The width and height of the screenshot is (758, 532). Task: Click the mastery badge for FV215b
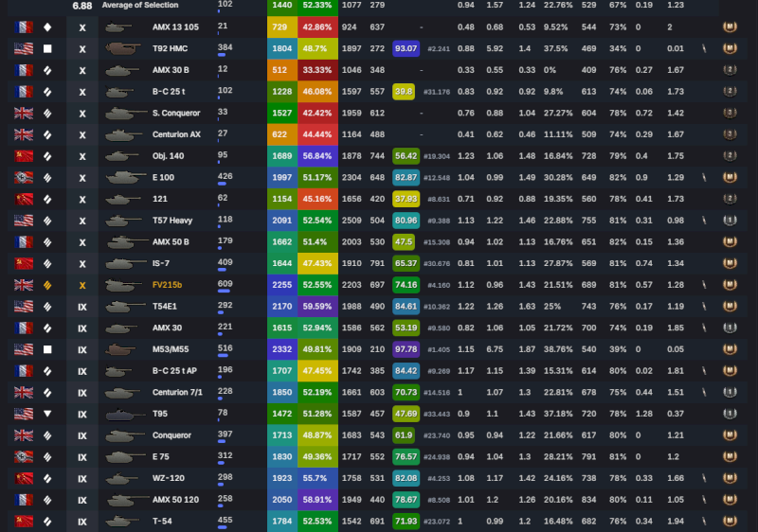tap(730, 285)
